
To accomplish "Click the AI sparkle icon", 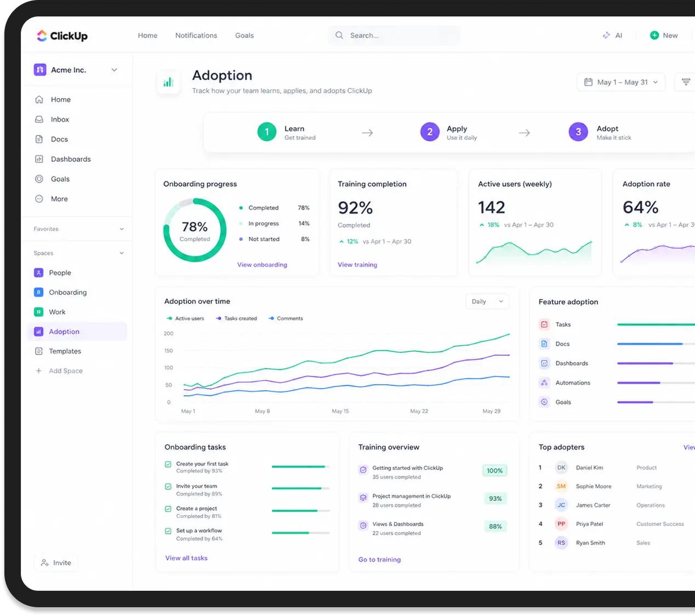I will pyautogui.click(x=606, y=35).
